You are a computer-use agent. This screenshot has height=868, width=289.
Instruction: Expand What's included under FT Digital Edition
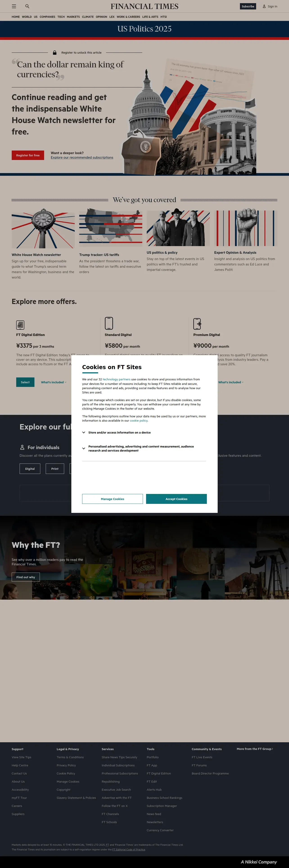(x=54, y=382)
